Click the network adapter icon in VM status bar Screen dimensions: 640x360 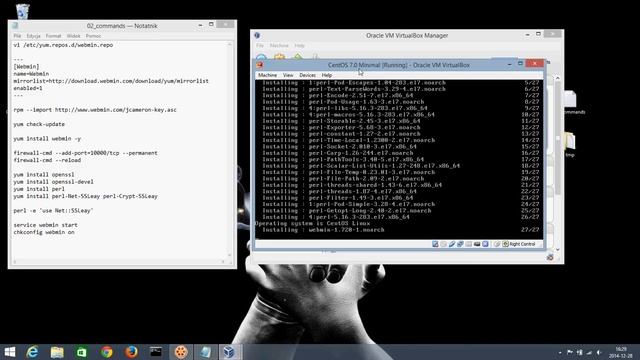click(460, 244)
